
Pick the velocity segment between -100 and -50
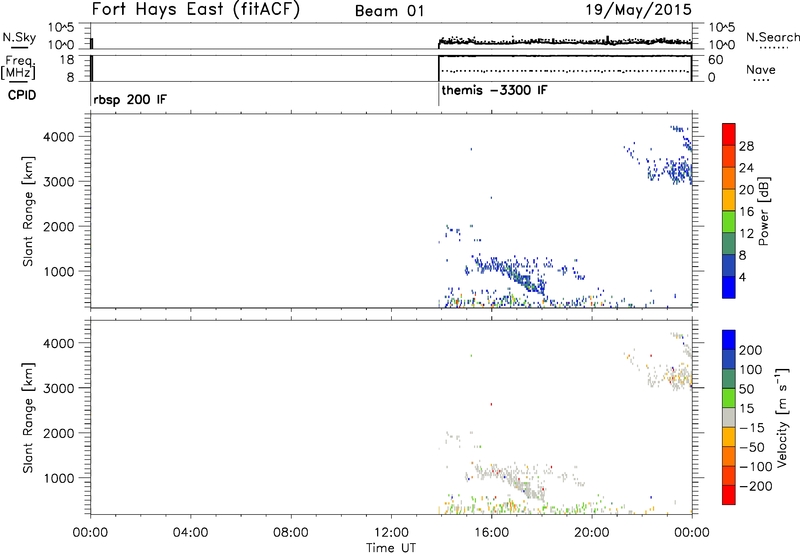(729, 456)
